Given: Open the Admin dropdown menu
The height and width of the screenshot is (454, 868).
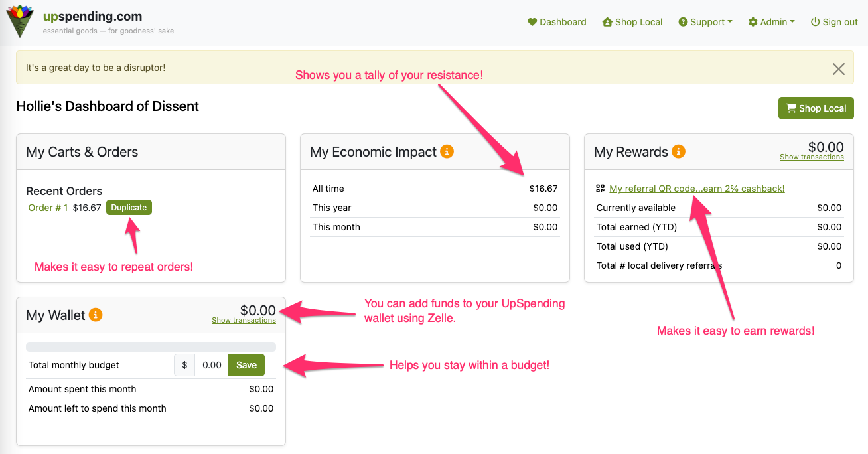Looking at the screenshot, I should [772, 22].
